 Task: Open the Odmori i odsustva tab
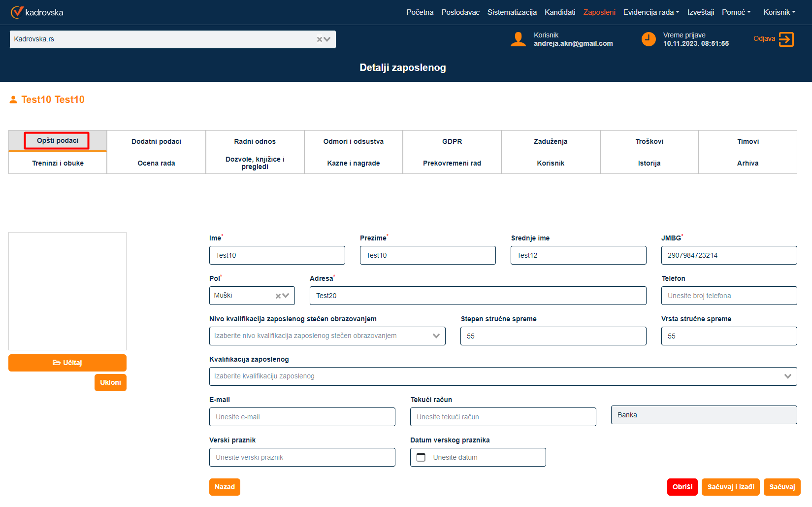pos(353,141)
